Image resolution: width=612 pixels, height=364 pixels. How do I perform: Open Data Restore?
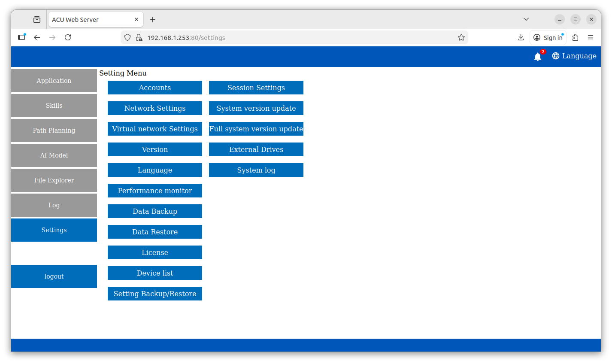(155, 232)
